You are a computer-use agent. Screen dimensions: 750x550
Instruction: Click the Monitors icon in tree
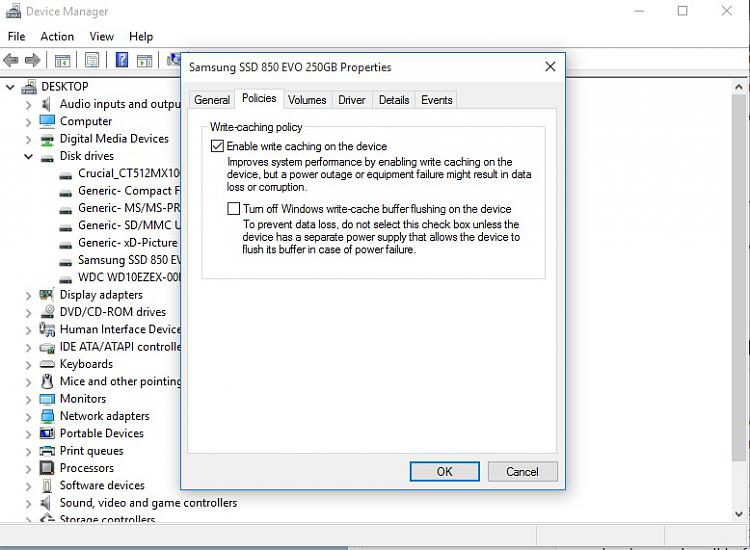pyautogui.click(x=47, y=399)
